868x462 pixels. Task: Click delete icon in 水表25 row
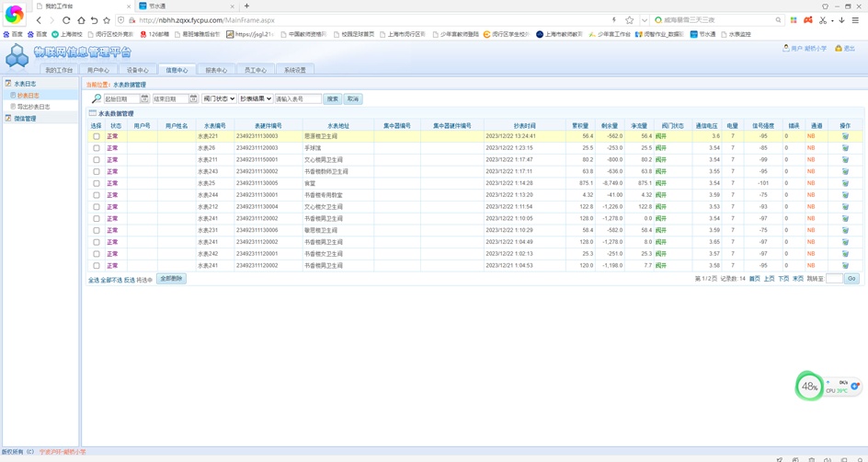pyautogui.click(x=845, y=183)
